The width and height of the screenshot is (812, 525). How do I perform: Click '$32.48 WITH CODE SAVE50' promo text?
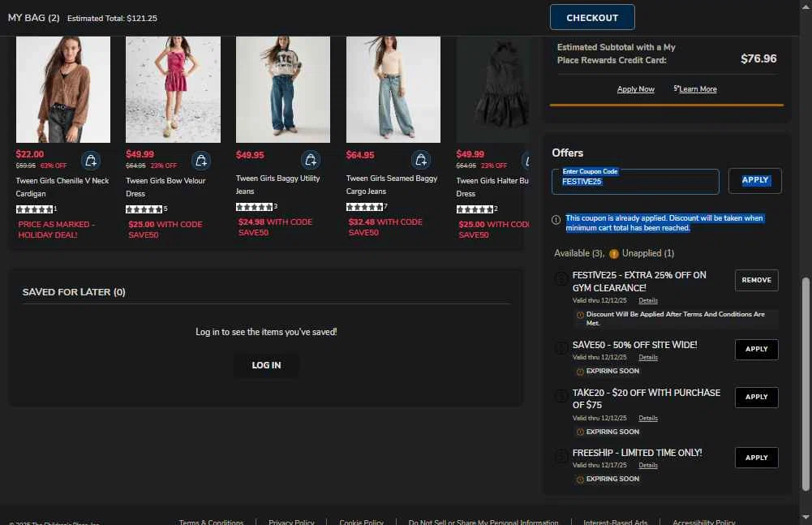[x=385, y=227]
